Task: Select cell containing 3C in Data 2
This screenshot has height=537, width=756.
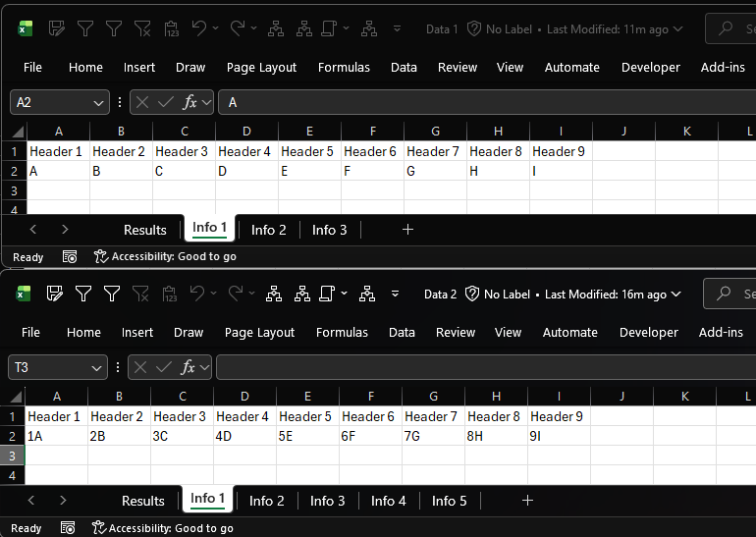Action: pos(182,436)
